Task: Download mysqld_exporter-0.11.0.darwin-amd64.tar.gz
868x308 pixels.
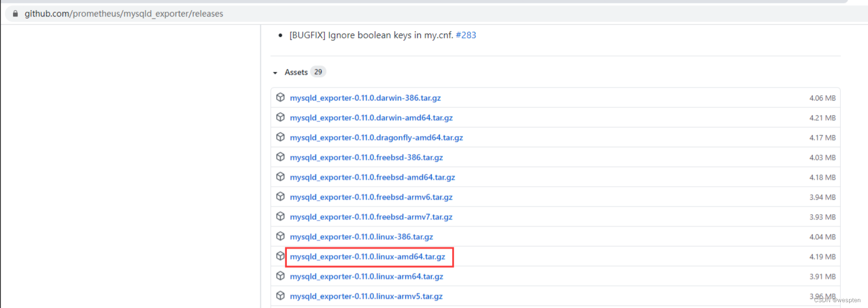Action: pyautogui.click(x=371, y=118)
